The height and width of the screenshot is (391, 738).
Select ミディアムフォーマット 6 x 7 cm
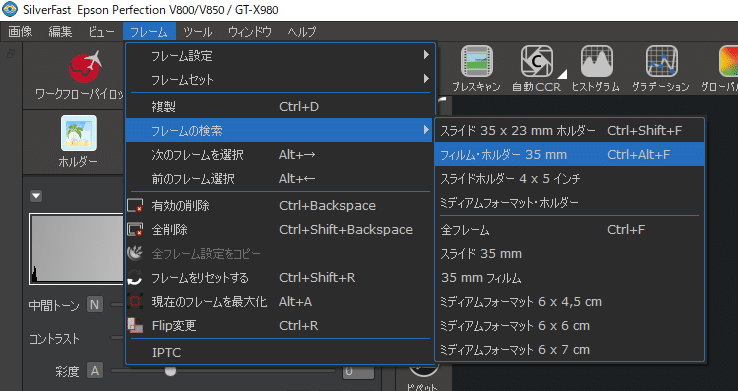[570, 350]
